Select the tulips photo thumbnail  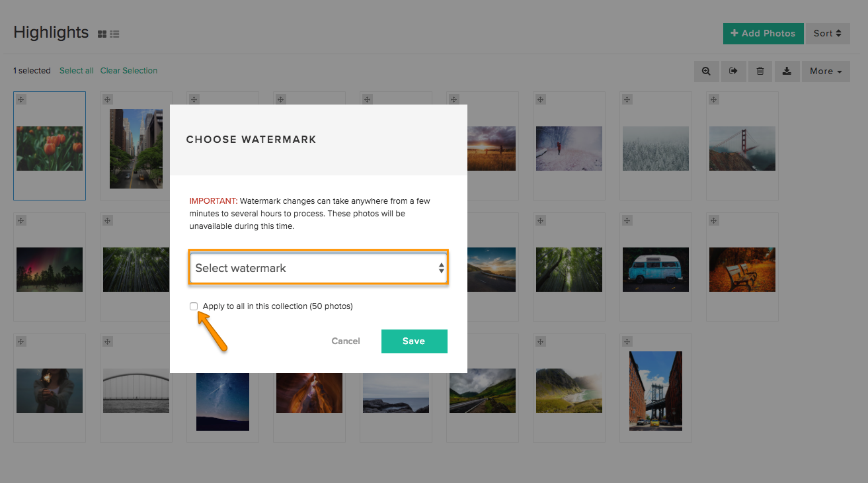(x=50, y=148)
